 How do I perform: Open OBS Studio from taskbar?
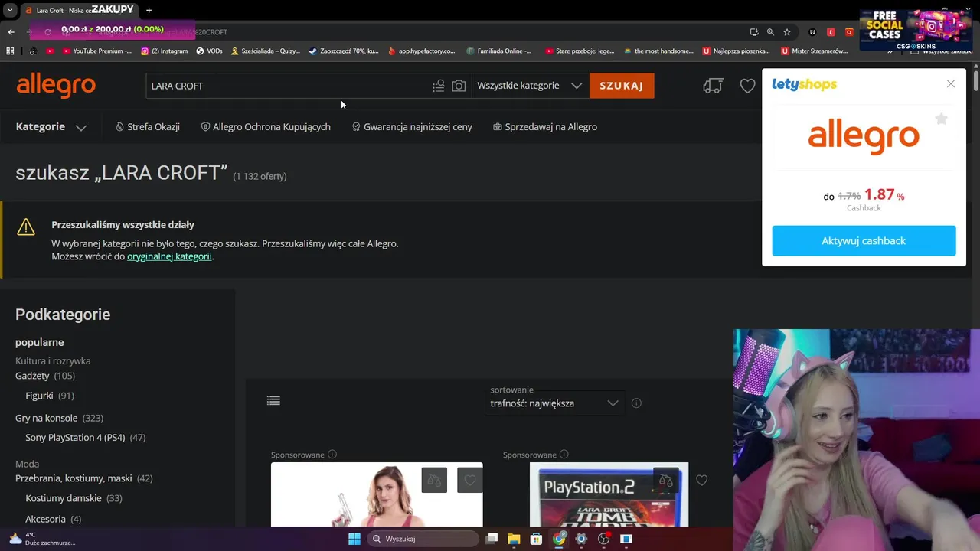(604, 539)
